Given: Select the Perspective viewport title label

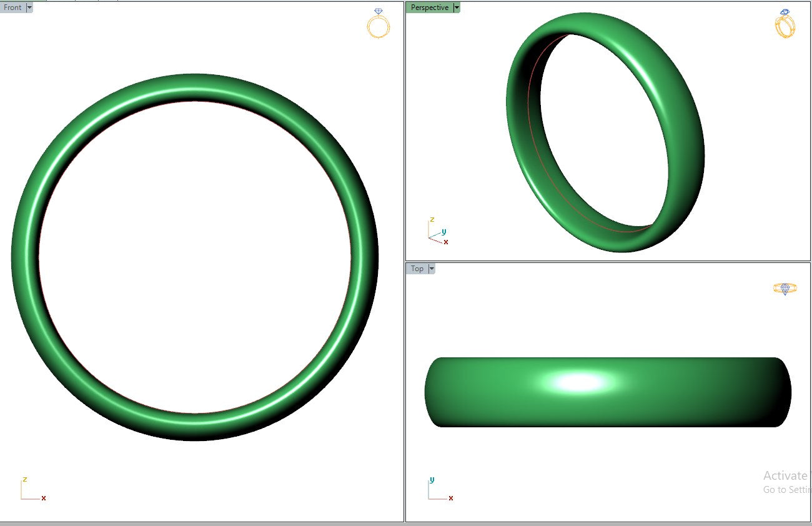Looking at the screenshot, I should [x=429, y=7].
